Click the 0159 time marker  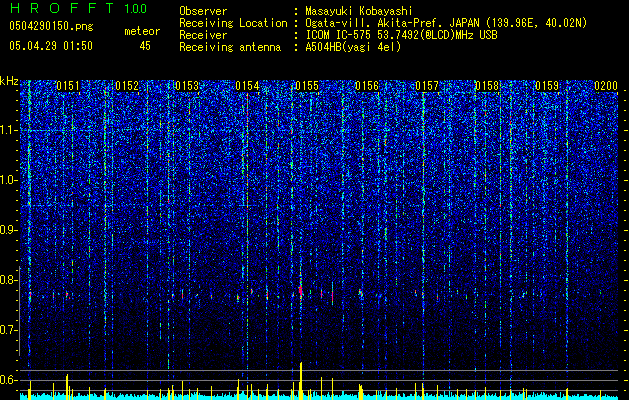(x=547, y=86)
